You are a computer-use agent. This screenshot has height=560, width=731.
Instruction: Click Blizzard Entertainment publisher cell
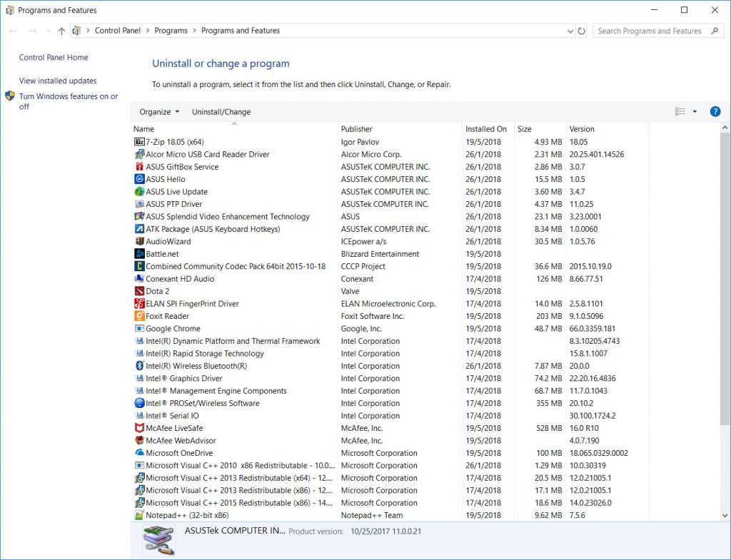pyautogui.click(x=380, y=254)
